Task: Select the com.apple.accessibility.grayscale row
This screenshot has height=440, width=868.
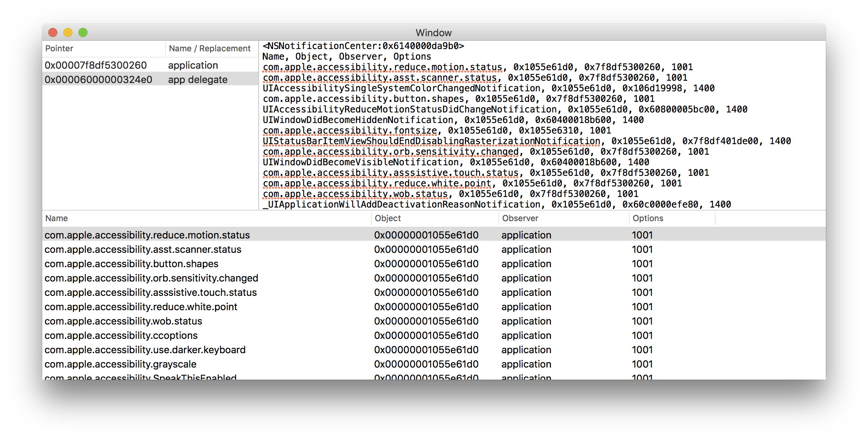Action: pos(120,364)
